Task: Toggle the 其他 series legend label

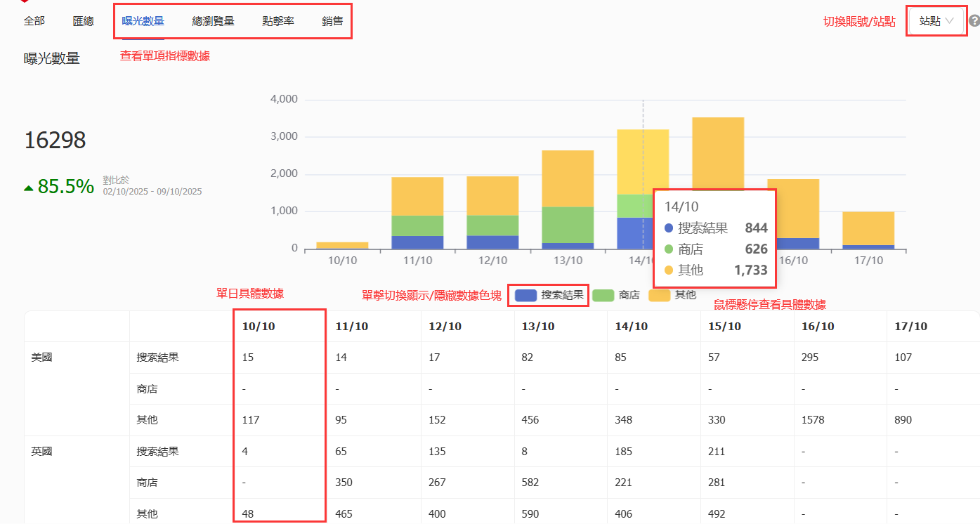Action: pyautogui.click(x=685, y=296)
